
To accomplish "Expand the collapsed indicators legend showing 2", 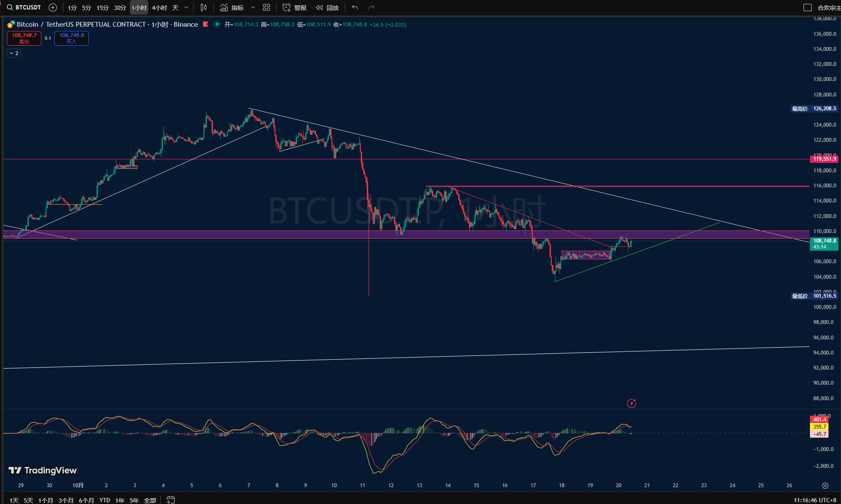I will tap(14, 53).
